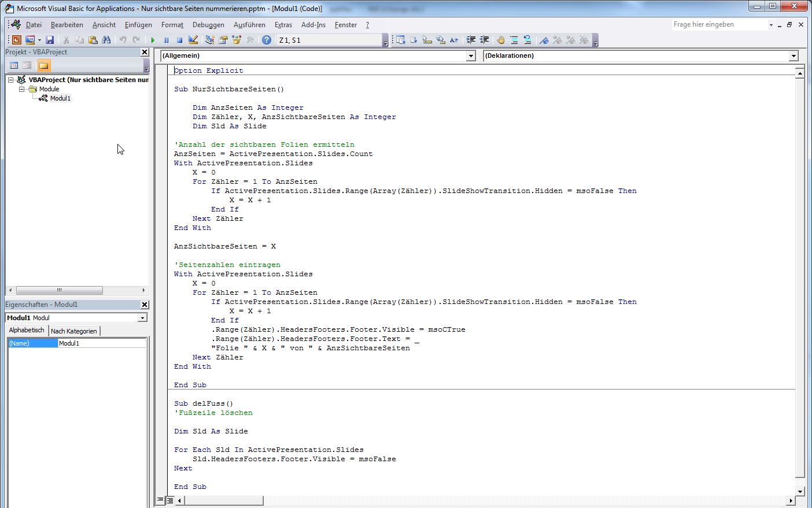Viewport: 812px width, 508px height.
Task: Open Standard toolbar options arrow
Action: tap(385, 40)
